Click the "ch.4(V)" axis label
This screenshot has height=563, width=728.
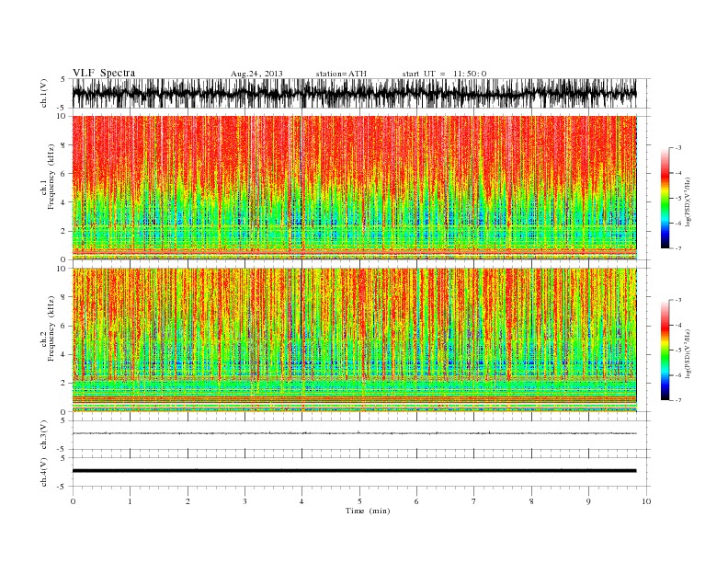tap(44, 473)
